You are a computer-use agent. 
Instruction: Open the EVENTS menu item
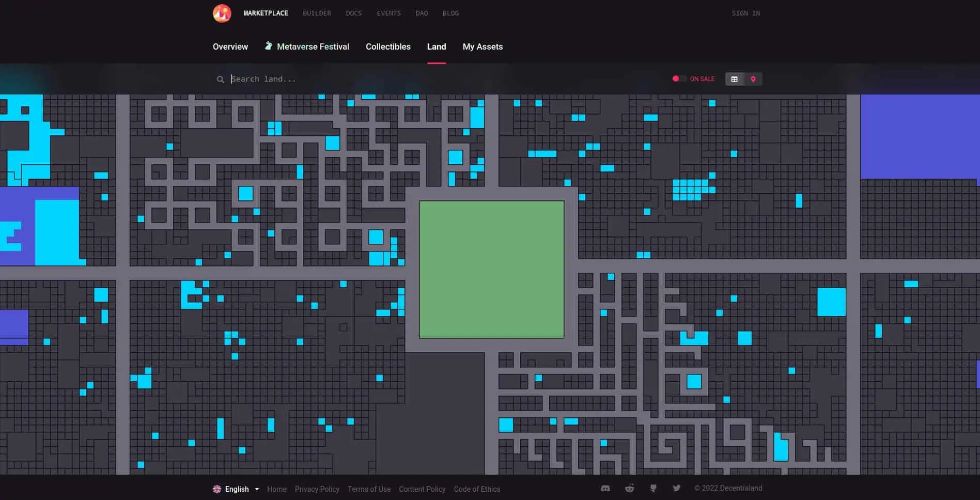(x=388, y=13)
